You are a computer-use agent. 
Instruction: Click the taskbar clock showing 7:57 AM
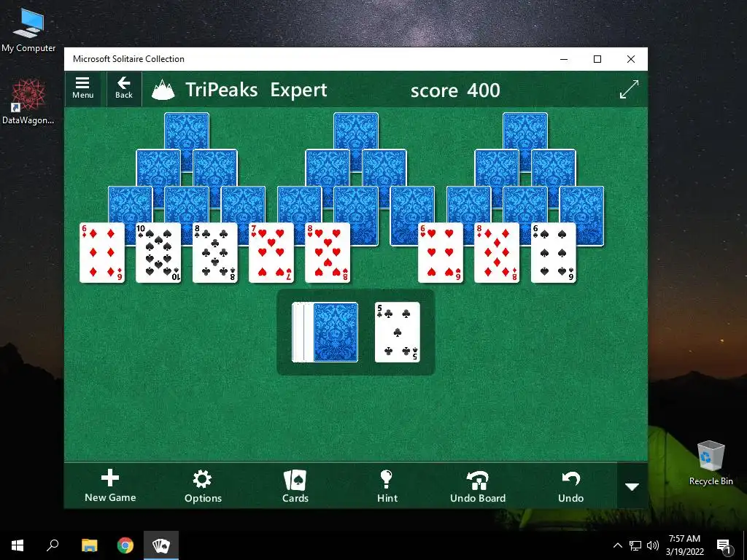(684, 545)
